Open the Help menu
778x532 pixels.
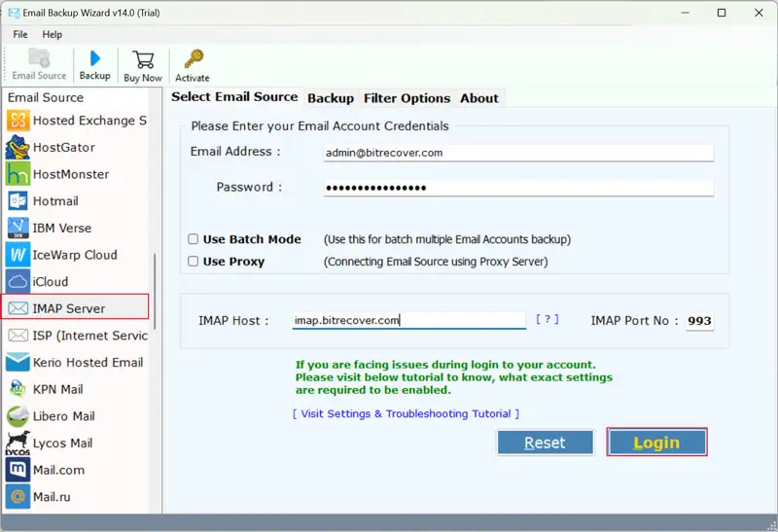click(53, 34)
